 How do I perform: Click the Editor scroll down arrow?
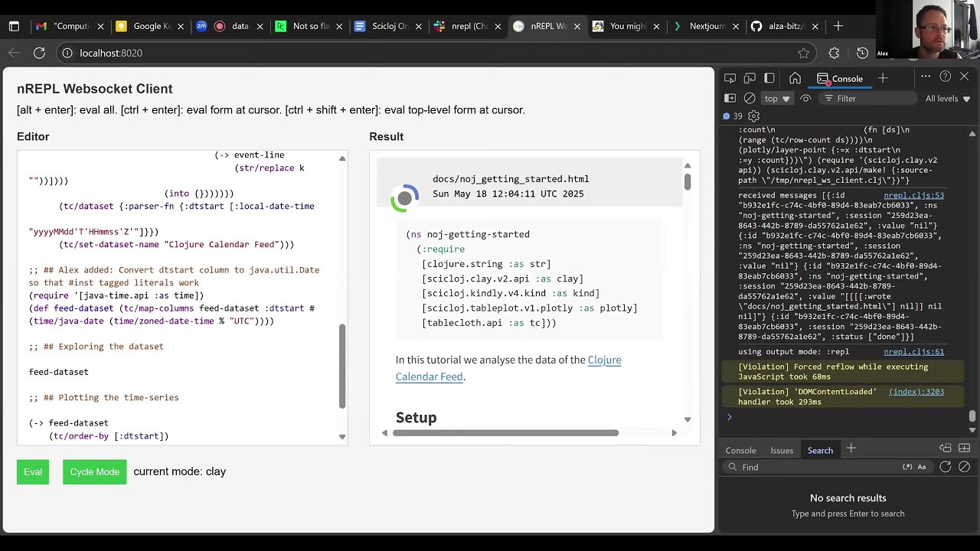coord(342,436)
